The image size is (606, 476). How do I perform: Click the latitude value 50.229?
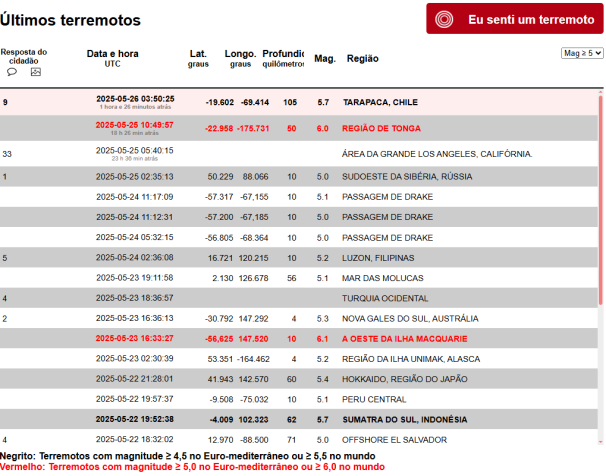[220, 177]
